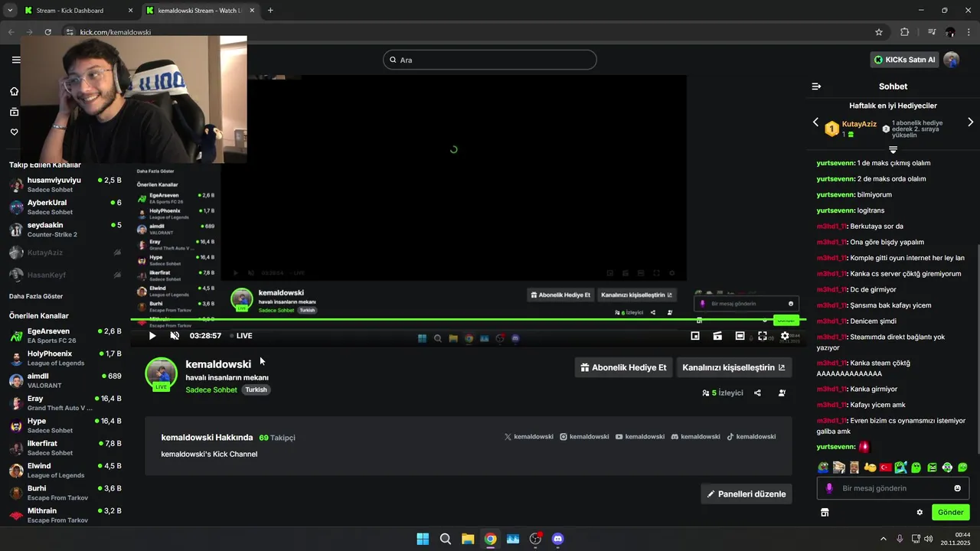Open a new browser tab
This screenshot has height=551, width=980.
(x=270, y=11)
